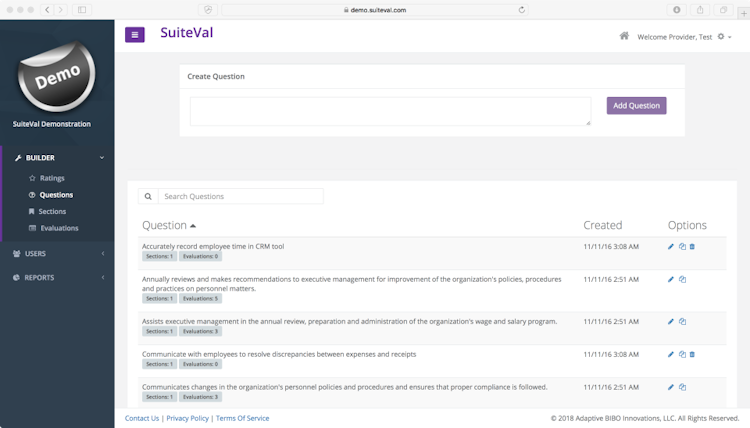Screen dimensions: 750x428
Task: Copy 'Annually reviews and makes recommendations' question
Action: (682, 279)
